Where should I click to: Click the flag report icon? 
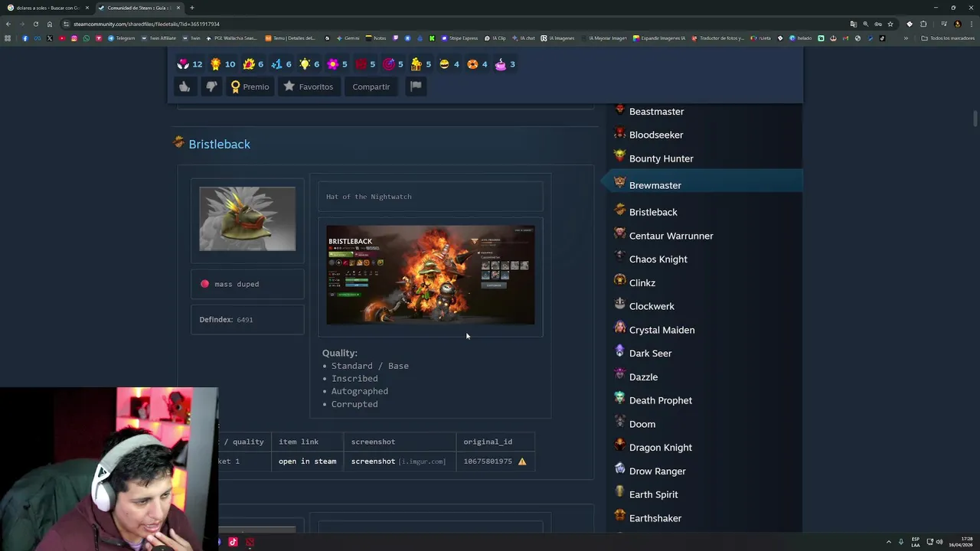coord(416,86)
